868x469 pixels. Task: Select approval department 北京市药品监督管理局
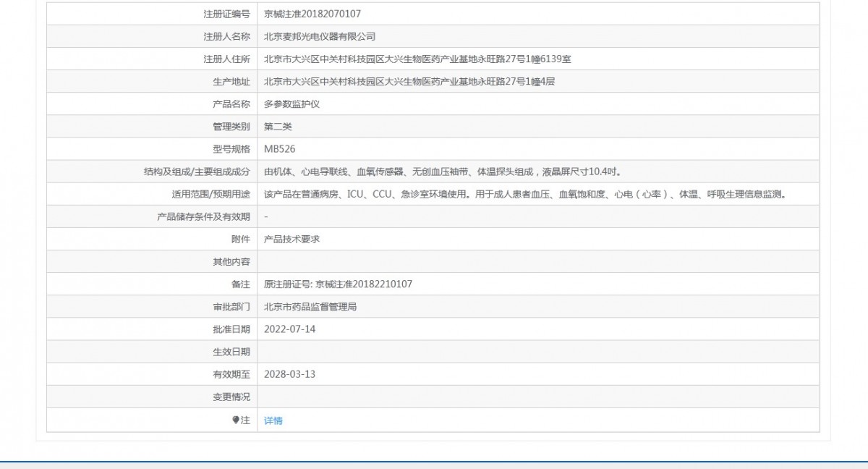point(310,307)
